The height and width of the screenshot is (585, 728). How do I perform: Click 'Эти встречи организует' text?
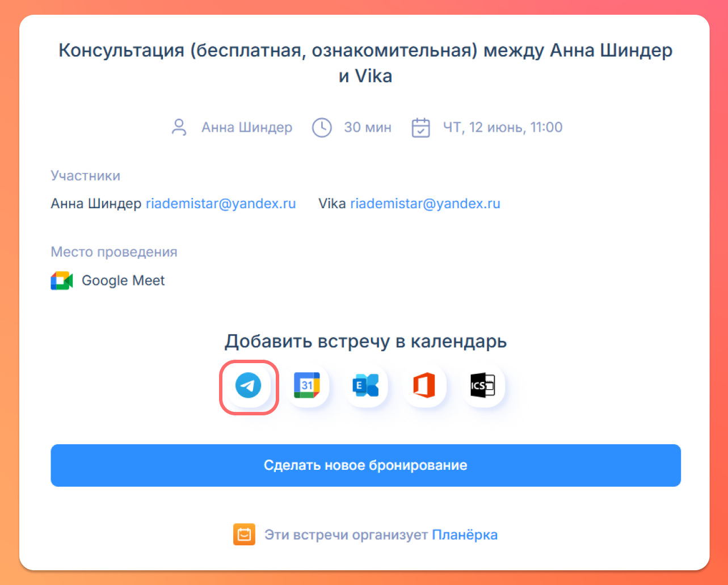click(x=346, y=535)
